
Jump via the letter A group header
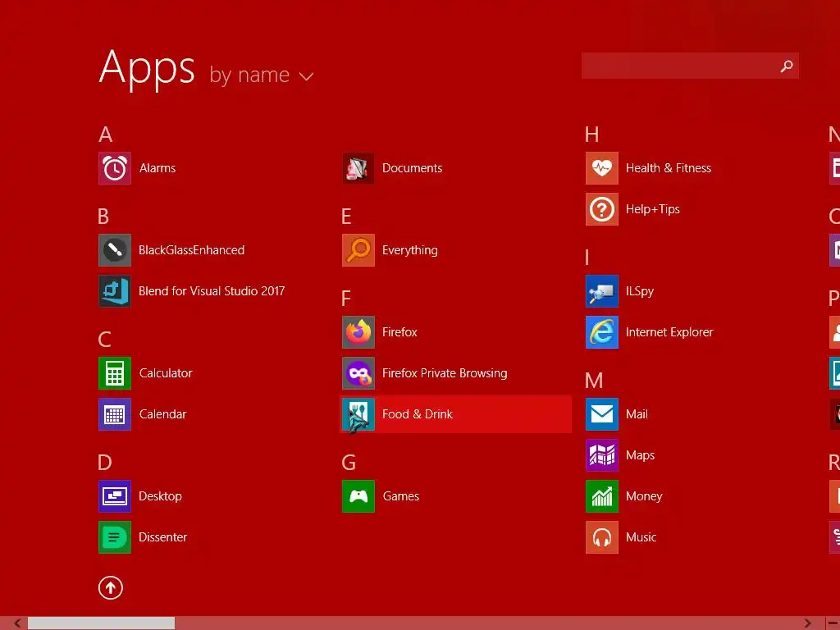click(106, 135)
